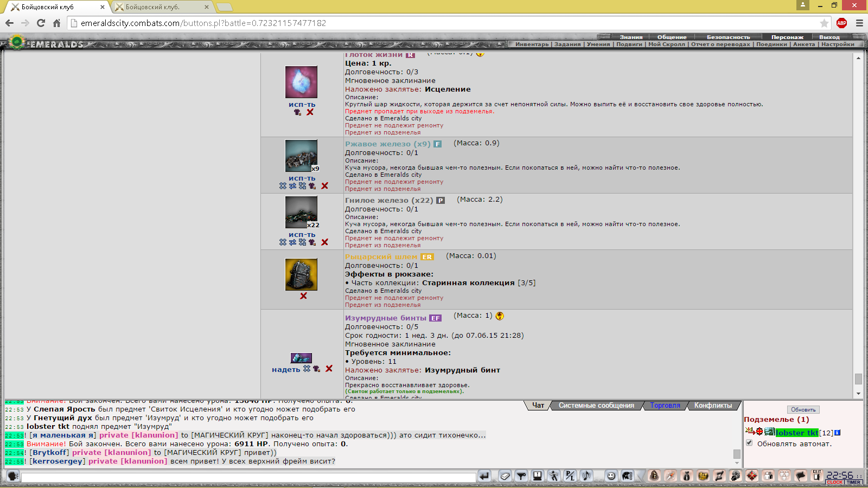Click the shirt icon under Глоток жизни item
Screen dimensions: 868x488
point(297,112)
